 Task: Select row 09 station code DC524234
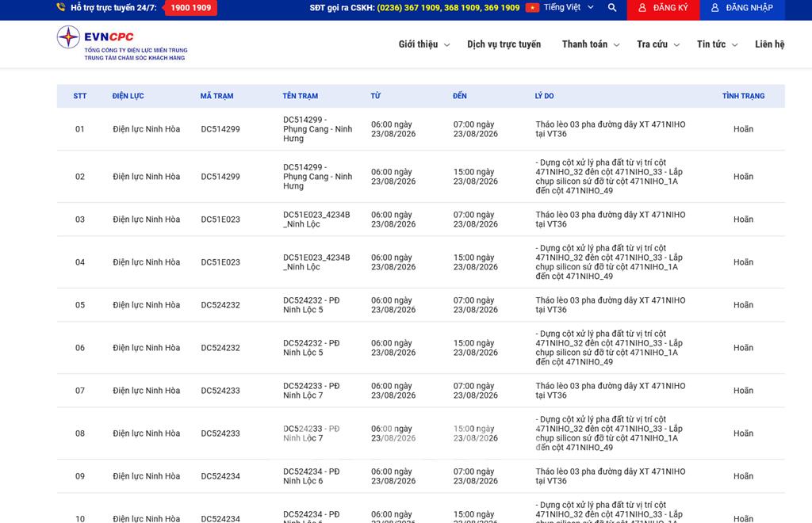pyautogui.click(x=220, y=476)
